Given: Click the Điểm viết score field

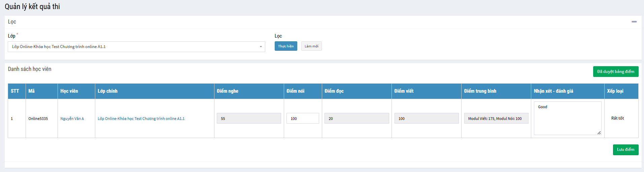Looking at the screenshot, I should tap(426, 118).
